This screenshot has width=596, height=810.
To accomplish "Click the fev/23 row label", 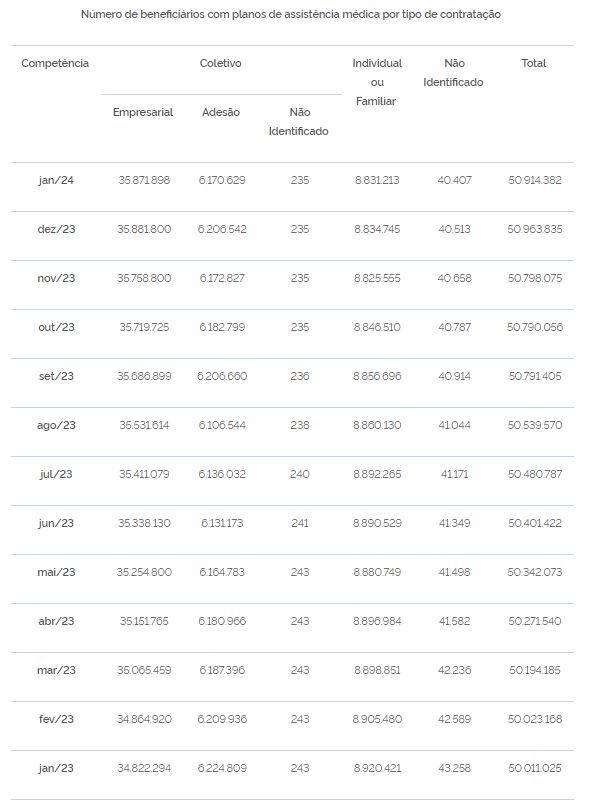I will click(x=56, y=720).
